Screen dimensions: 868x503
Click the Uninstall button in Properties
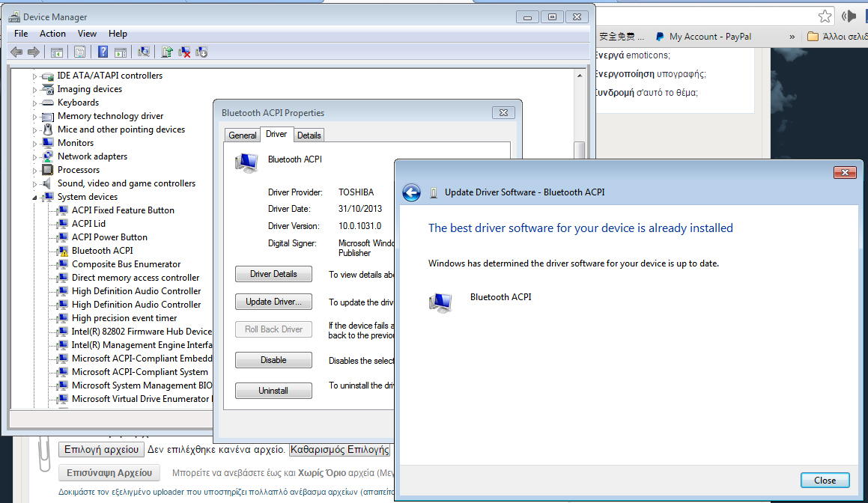pyautogui.click(x=273, y=391)
